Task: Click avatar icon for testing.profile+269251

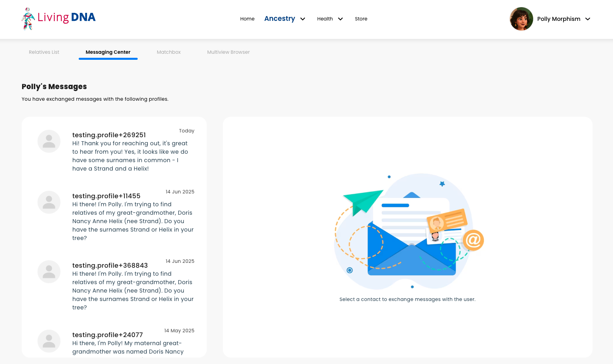Action: tap(49, 141)
